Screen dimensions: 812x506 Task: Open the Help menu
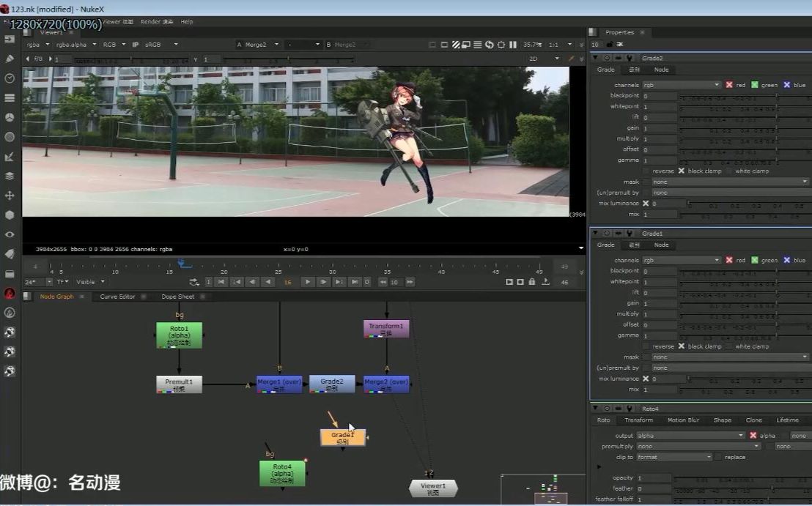(186, 22)
